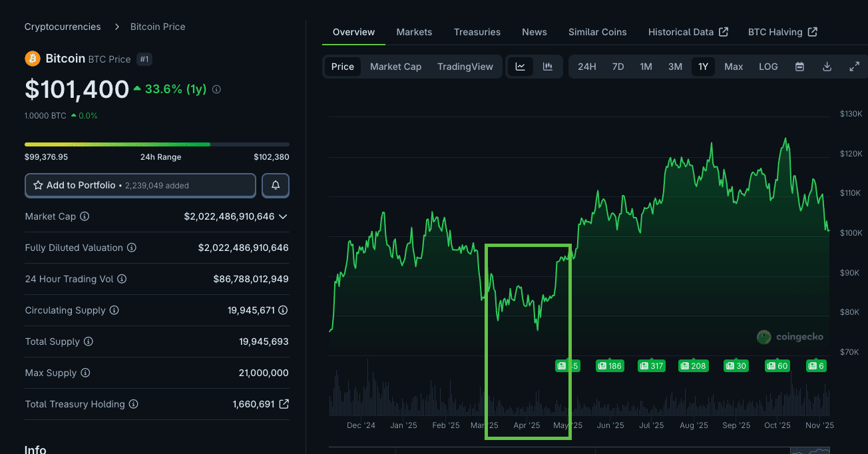Select the line chart view icon
Viewport: 868px width, 454px height.
[x=521, y=67]
